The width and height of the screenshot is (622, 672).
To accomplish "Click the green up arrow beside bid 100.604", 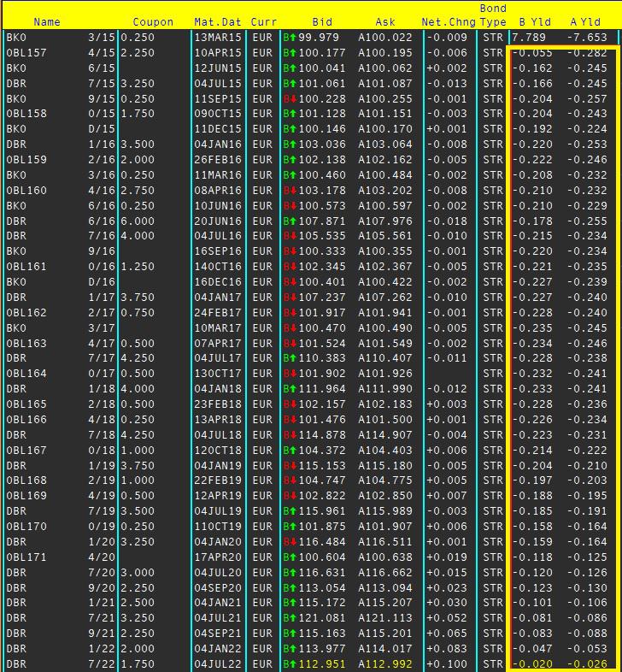I will pos(293,557).
